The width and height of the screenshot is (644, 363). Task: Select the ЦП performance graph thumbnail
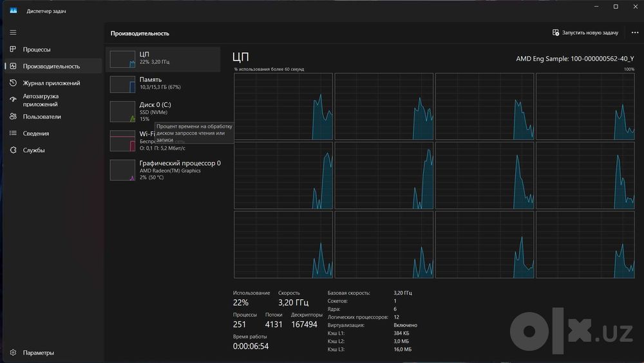[122, 59]
